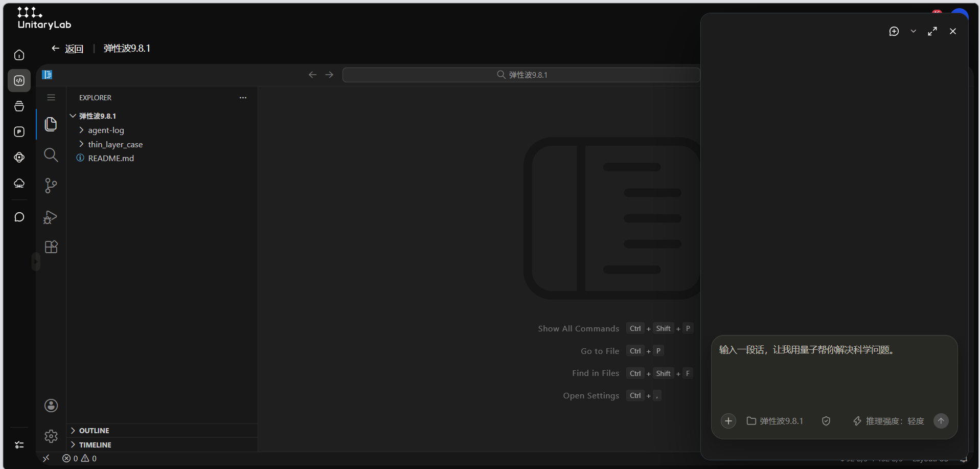This screenshot has width=980, height=469.
Task: Open the Explorer files icon
Action: point(51,124)
